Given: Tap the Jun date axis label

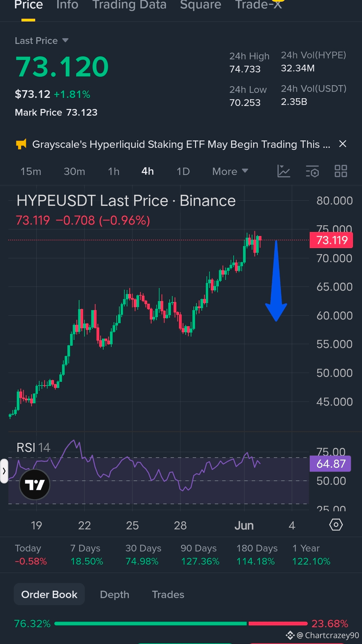Looking at the screenshot, I should pyautogui.click(x=244, y=525).
